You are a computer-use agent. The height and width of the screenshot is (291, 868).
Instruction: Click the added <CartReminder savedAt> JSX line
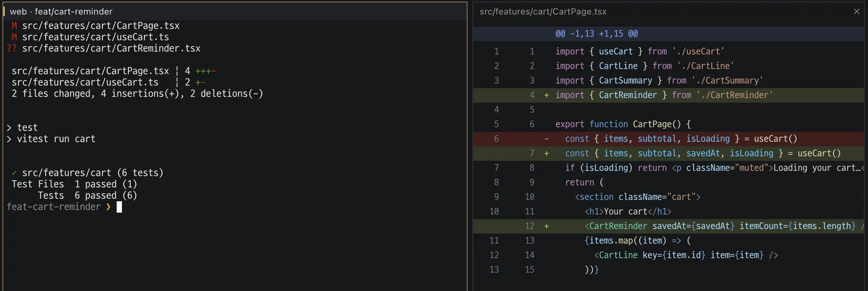coord(669,226)
